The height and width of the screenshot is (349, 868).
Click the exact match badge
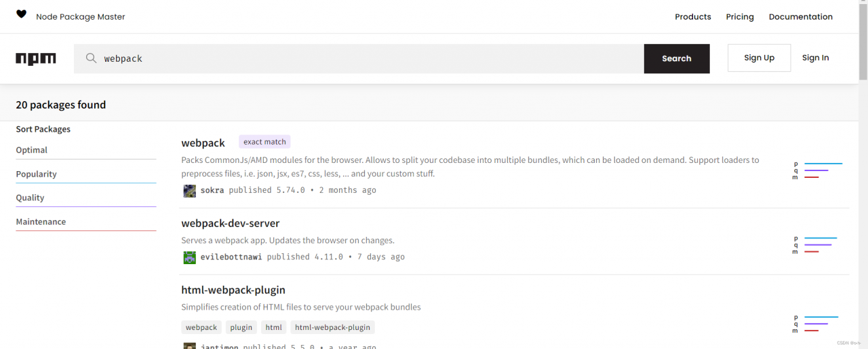click(x=264, y=142)
